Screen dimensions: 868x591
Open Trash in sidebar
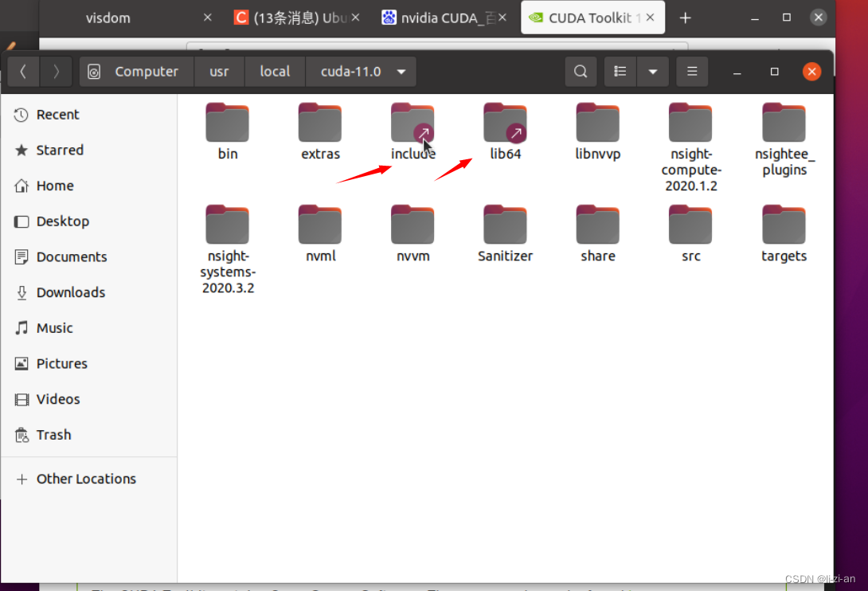[89, 435]
